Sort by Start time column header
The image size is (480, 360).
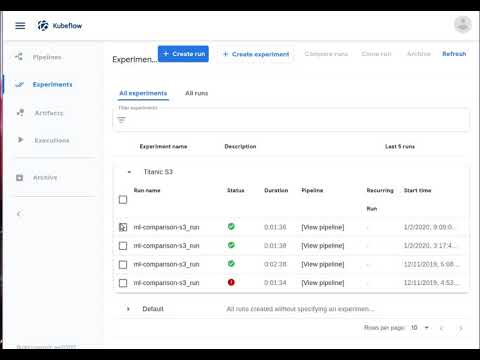417,190
